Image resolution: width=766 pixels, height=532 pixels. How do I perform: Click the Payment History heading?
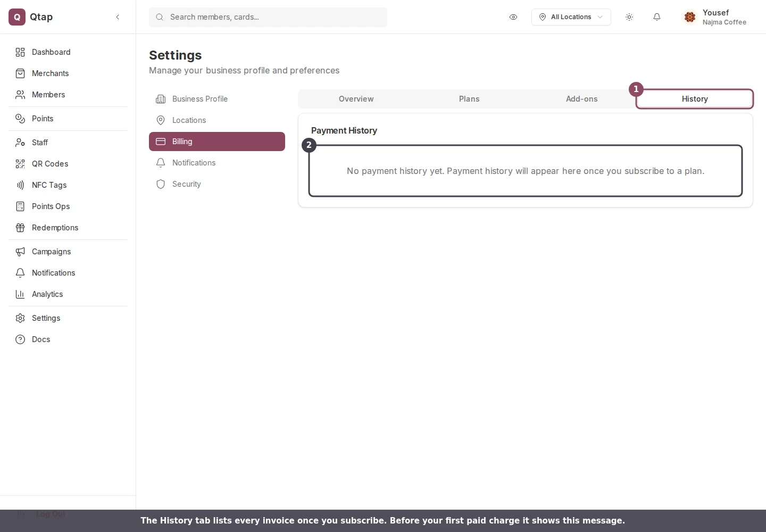344,130
